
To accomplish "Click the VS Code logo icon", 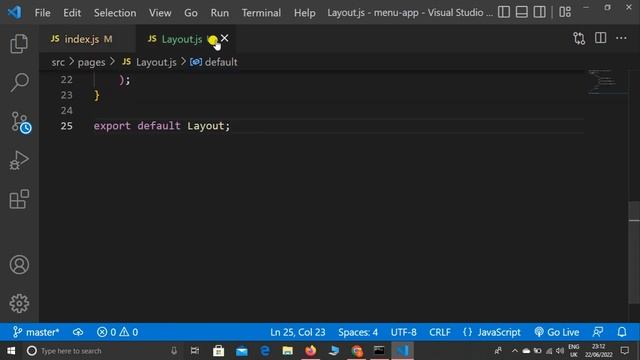I will (x=14, y=12).
